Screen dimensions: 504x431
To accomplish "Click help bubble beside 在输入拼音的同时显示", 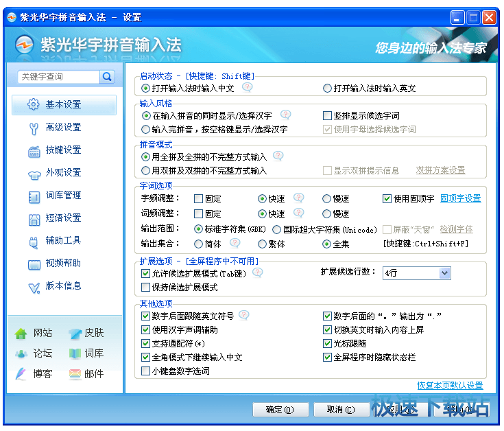I will point(285,115).
